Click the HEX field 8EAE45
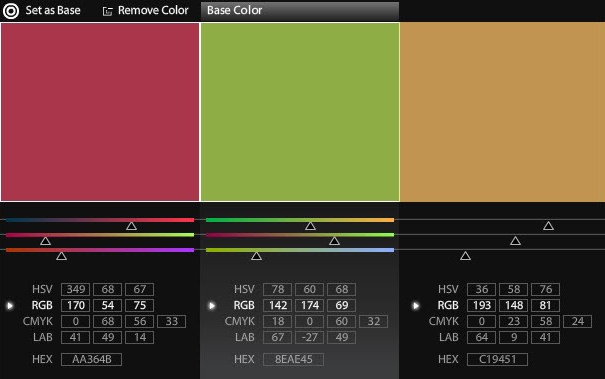 293,359
